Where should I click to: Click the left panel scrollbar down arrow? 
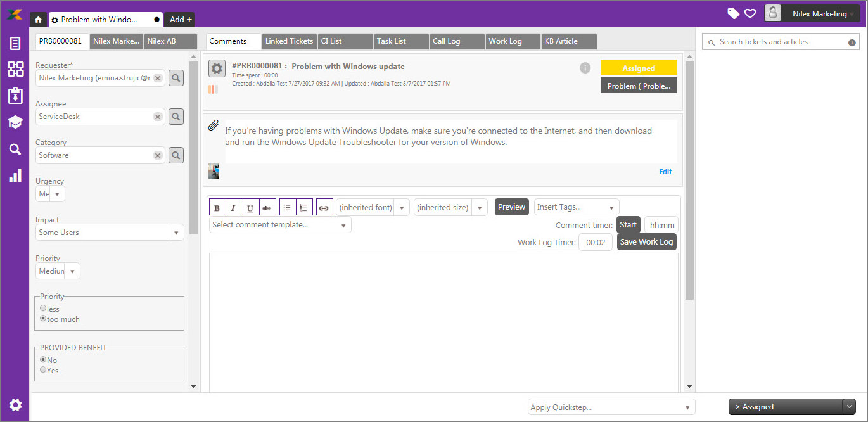coord(193,386)
